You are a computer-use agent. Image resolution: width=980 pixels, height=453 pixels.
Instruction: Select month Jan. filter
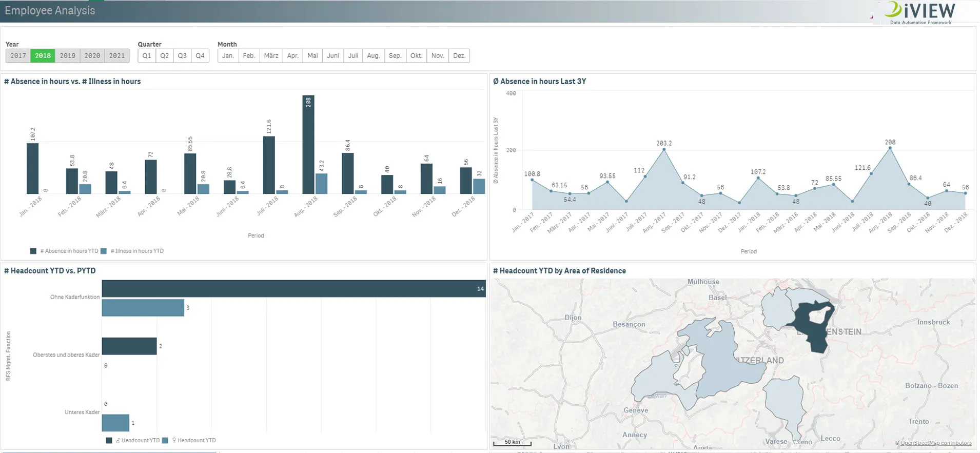(x=228, y=55)
